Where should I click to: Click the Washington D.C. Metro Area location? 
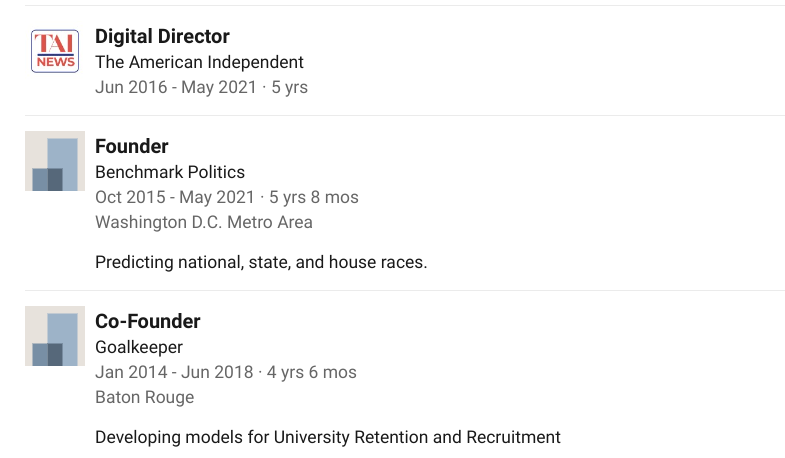coord(204,222)
